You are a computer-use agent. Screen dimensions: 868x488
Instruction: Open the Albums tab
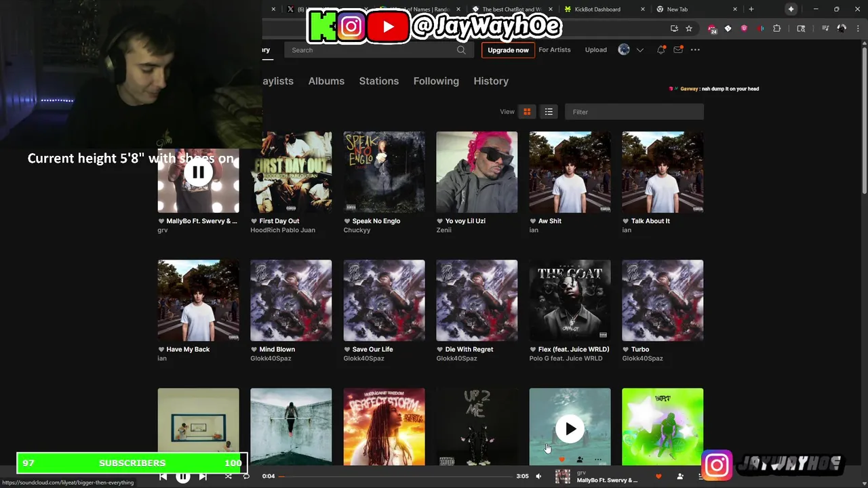(x=326, y=81)
